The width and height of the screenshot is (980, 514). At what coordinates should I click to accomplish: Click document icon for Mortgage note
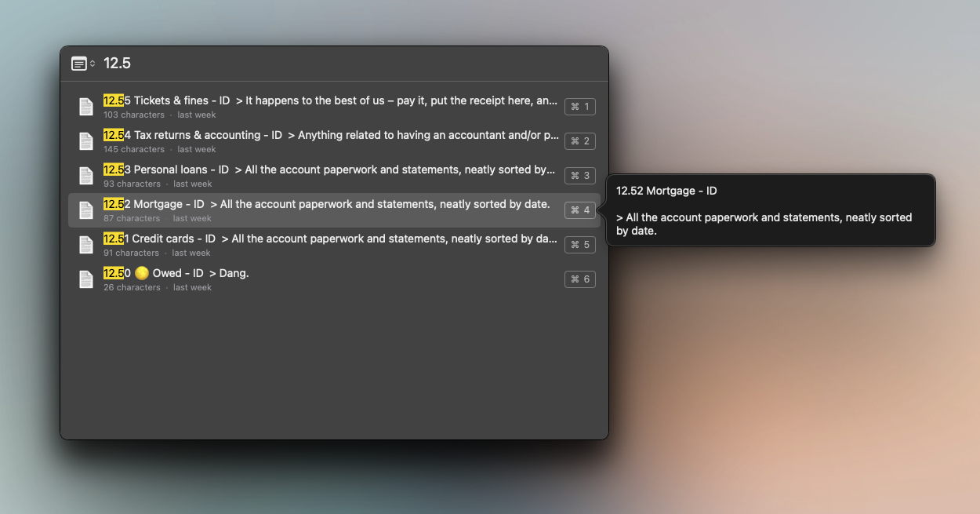[x=86, y=210]
